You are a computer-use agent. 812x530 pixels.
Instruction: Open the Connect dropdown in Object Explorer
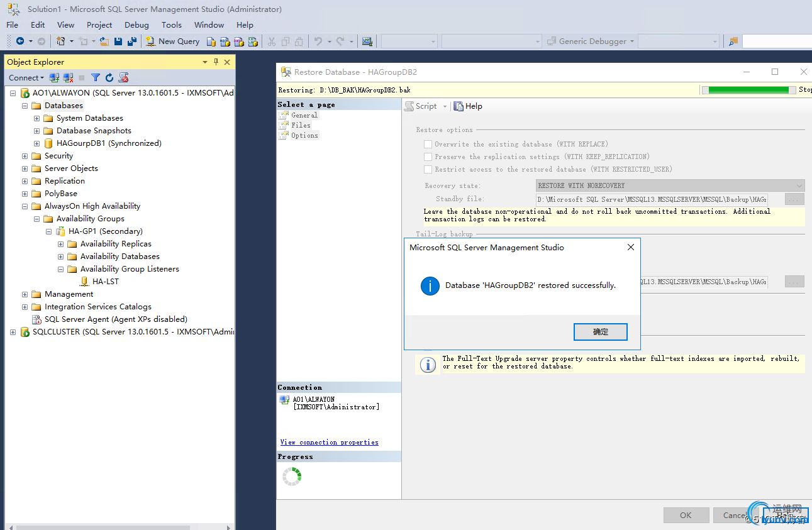[x=26, y=77]
